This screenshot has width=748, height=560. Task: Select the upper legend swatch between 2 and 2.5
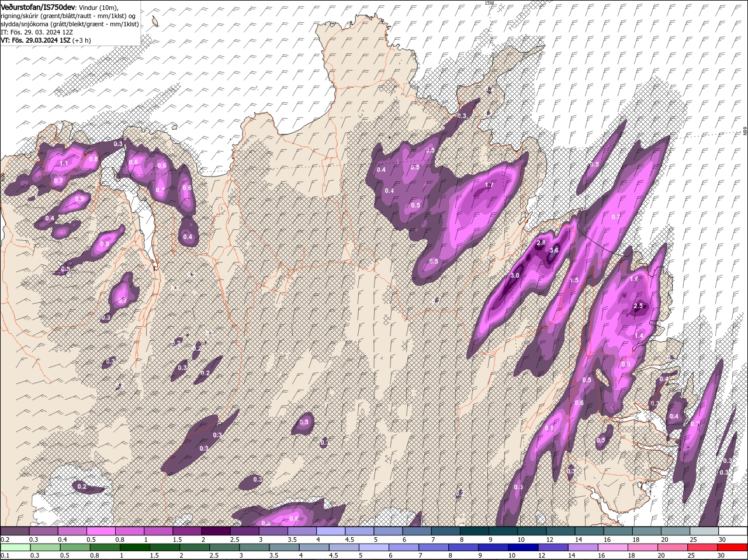pos(216,531)
